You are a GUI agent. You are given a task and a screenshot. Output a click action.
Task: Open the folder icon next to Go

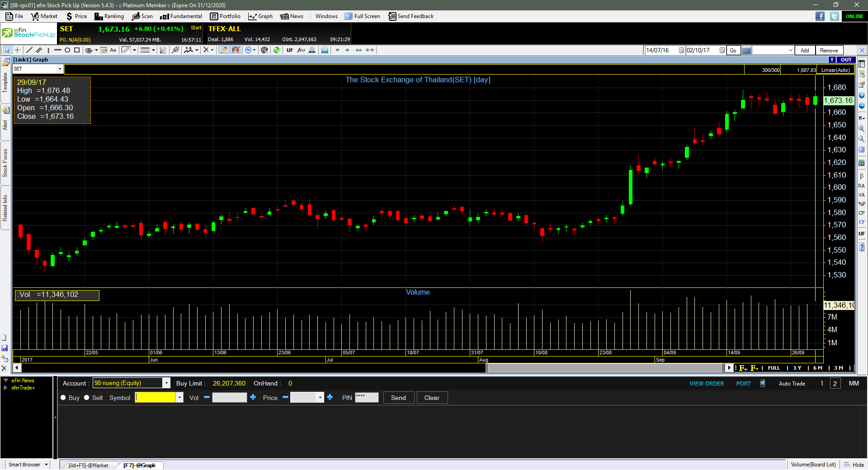pos(746,51)
